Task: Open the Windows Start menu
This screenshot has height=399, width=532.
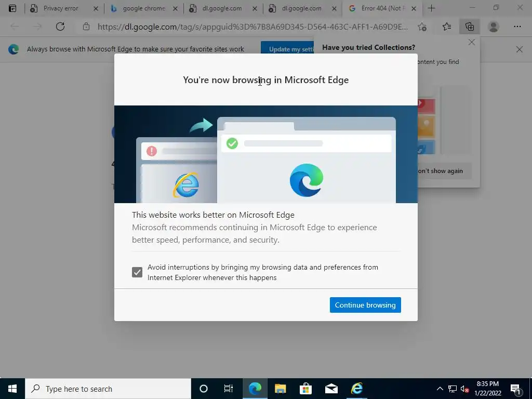Action: 12,389
